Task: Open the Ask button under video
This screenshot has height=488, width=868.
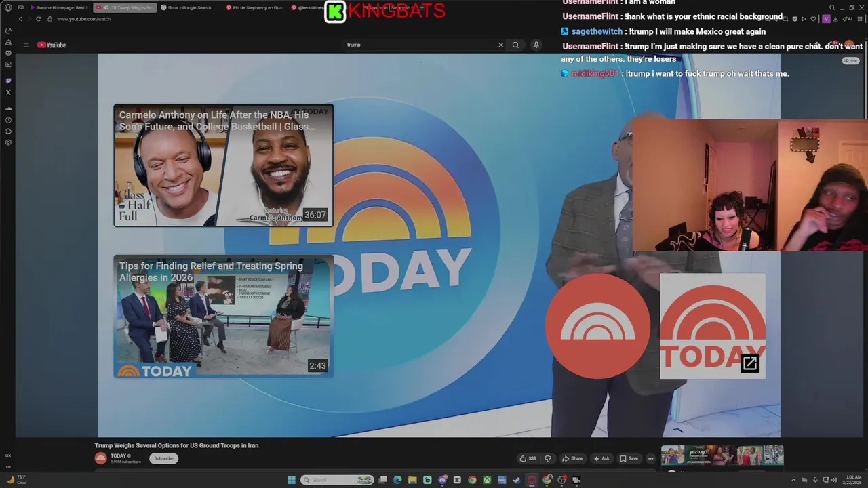Action: [601, 458]
